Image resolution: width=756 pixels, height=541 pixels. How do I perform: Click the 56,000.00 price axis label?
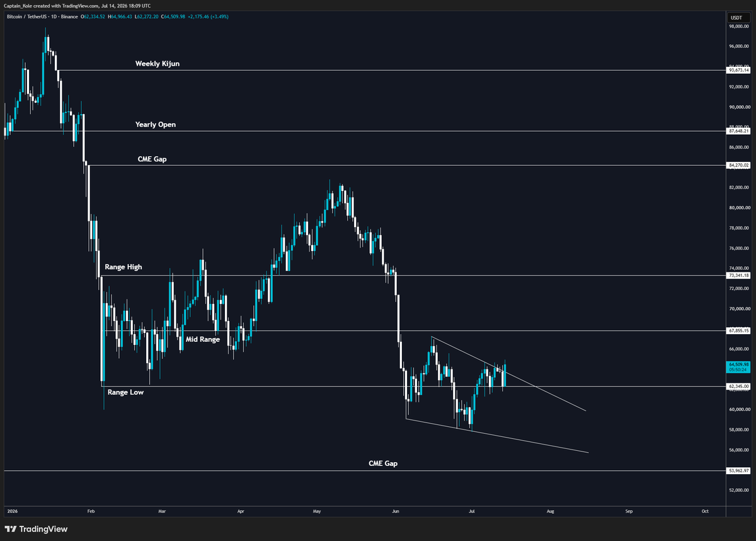[738, 450]
